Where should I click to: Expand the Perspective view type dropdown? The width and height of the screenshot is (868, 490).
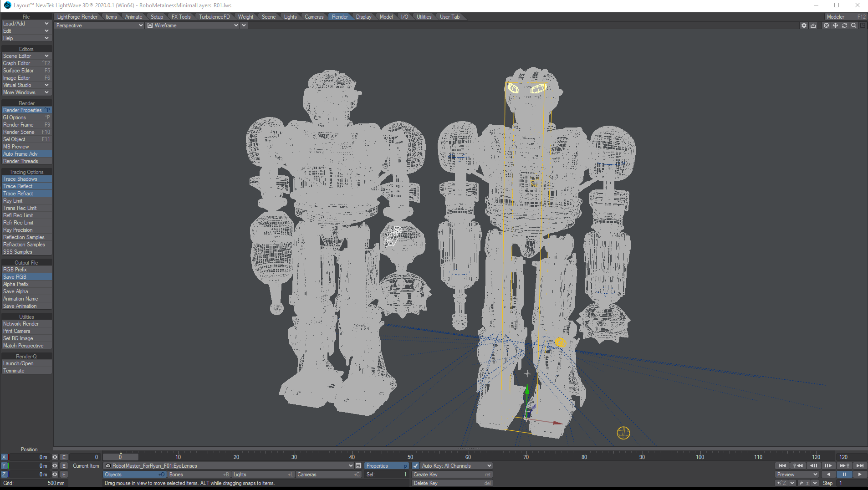(x=140, y=26)
